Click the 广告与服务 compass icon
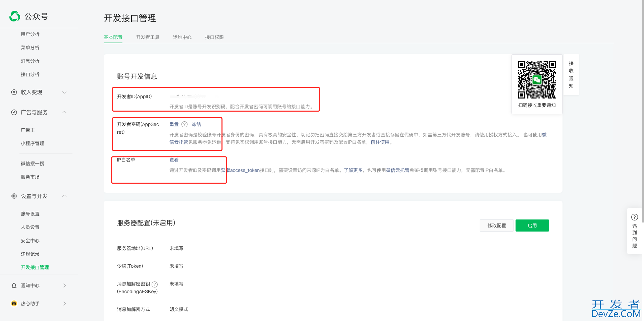 14,112
